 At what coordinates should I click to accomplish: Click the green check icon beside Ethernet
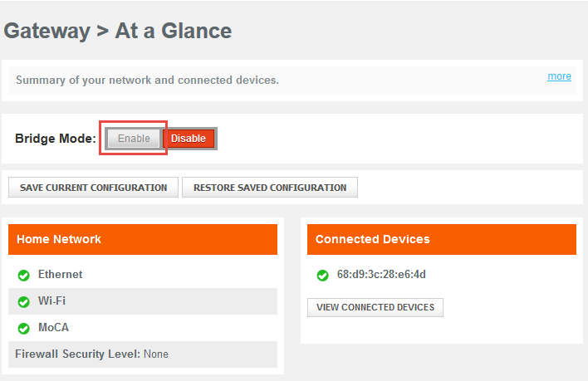point(23,275)
